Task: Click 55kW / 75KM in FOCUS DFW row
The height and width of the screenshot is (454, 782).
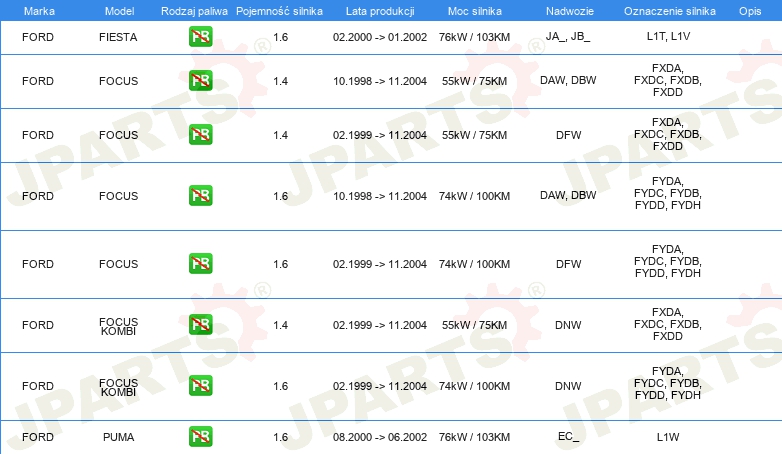Action: tap(474, 135)
